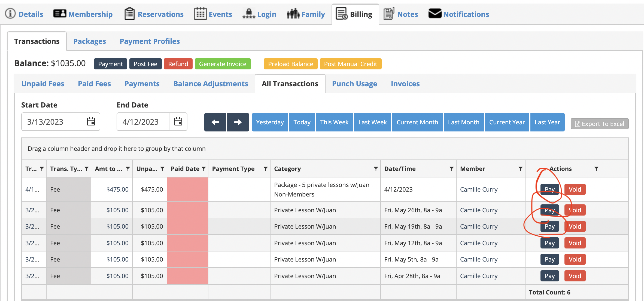Screen dimensions: 644x301
Task: Click the Notifications envelope icon
Action: click(435, 14)
